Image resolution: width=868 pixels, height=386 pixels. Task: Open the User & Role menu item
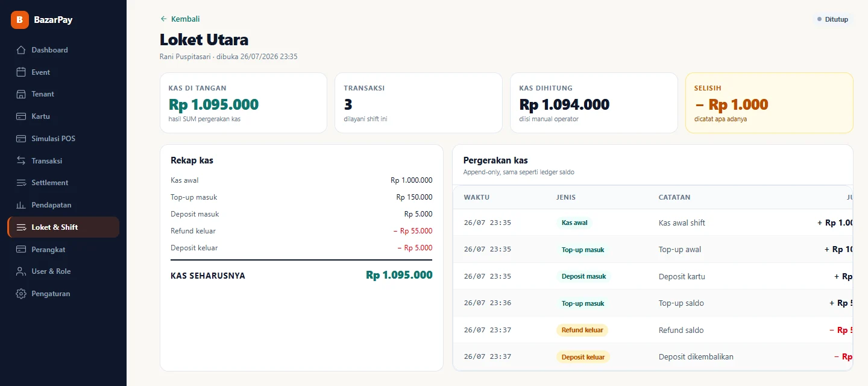[x=63, y=271]
